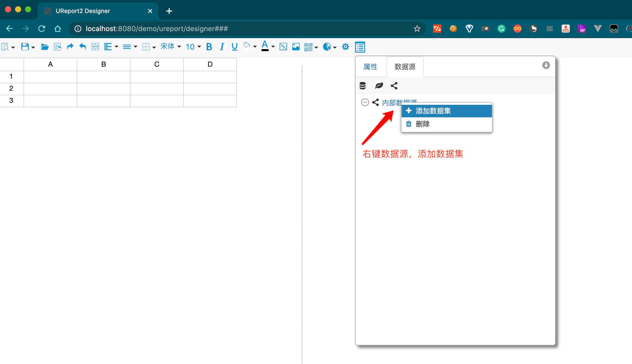This screenshot has width=632, height=364.
Task: Click the database datasource icon
Action: coord(362,86)
